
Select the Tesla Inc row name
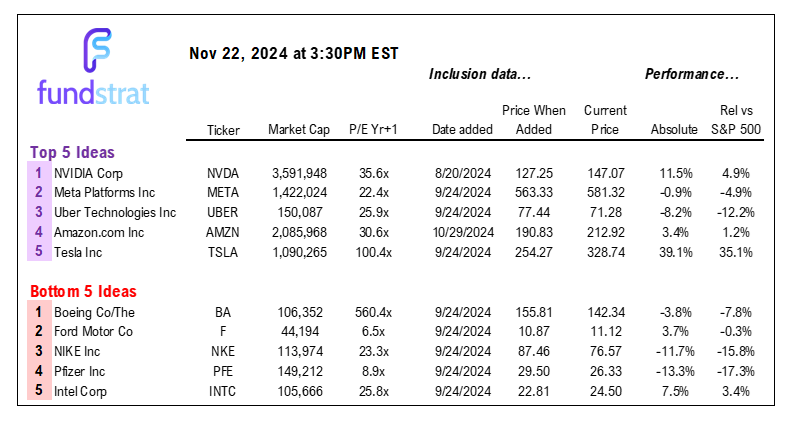click(x=78, y=252)
